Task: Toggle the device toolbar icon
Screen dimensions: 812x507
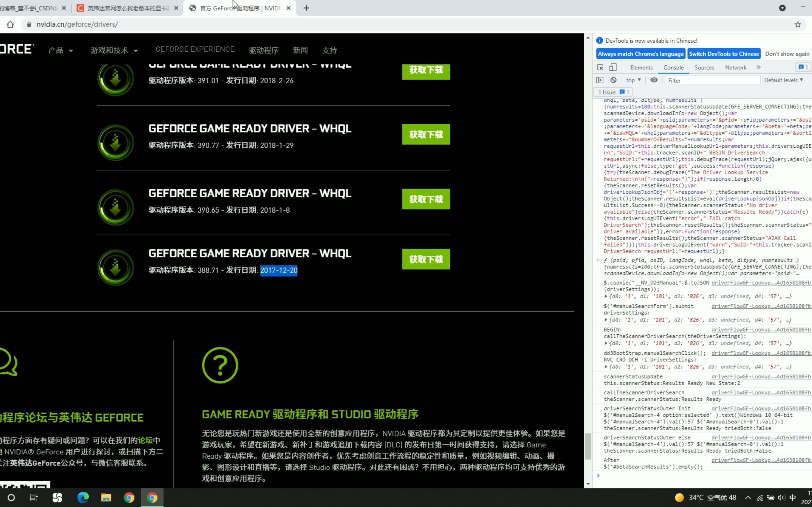Action: [x=613, y=67]
